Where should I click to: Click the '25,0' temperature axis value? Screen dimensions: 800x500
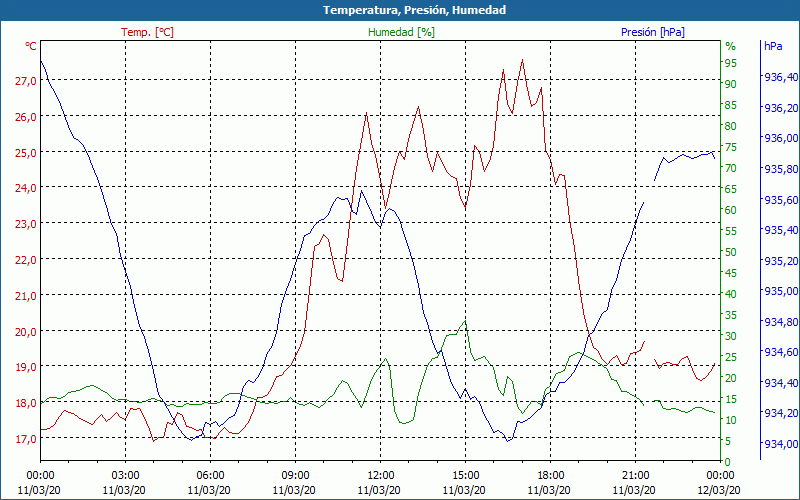[x=27, y=152]
